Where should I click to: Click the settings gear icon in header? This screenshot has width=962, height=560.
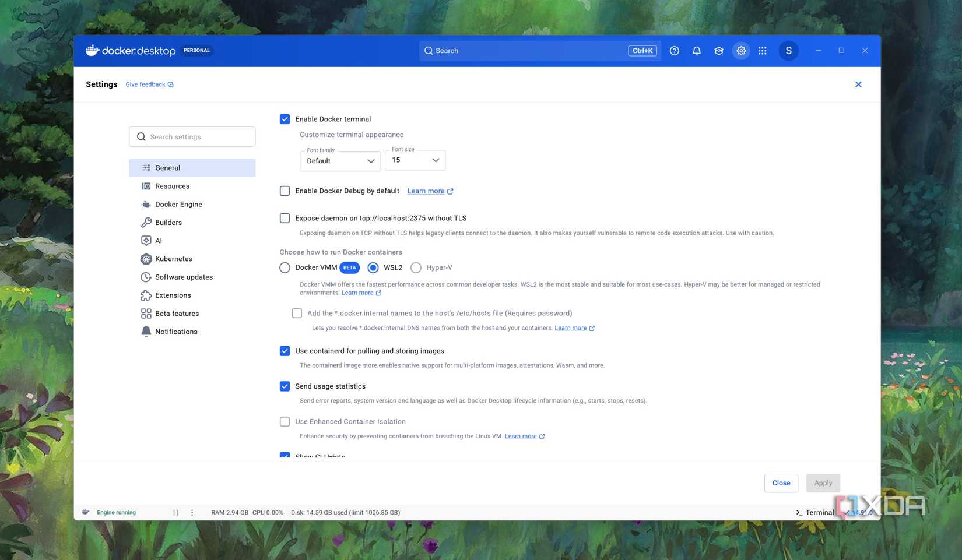click(741, 51)
